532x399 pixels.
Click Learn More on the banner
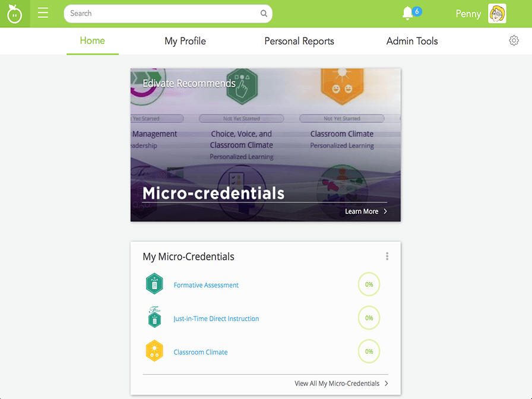(362, 211)
